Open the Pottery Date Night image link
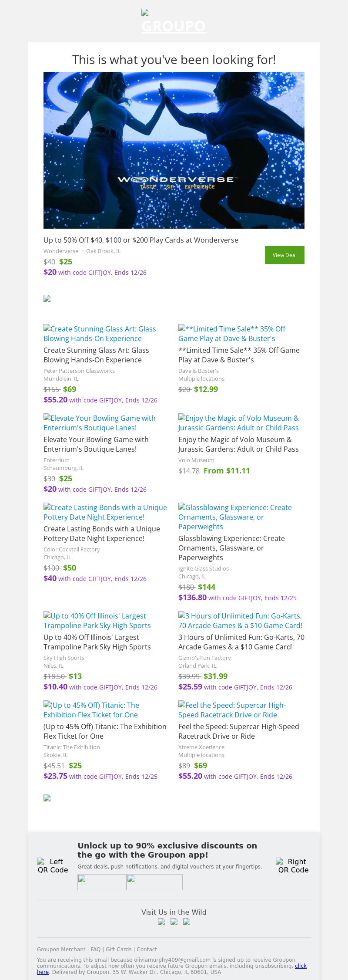348x980 pixels. (x=105, y=512)
